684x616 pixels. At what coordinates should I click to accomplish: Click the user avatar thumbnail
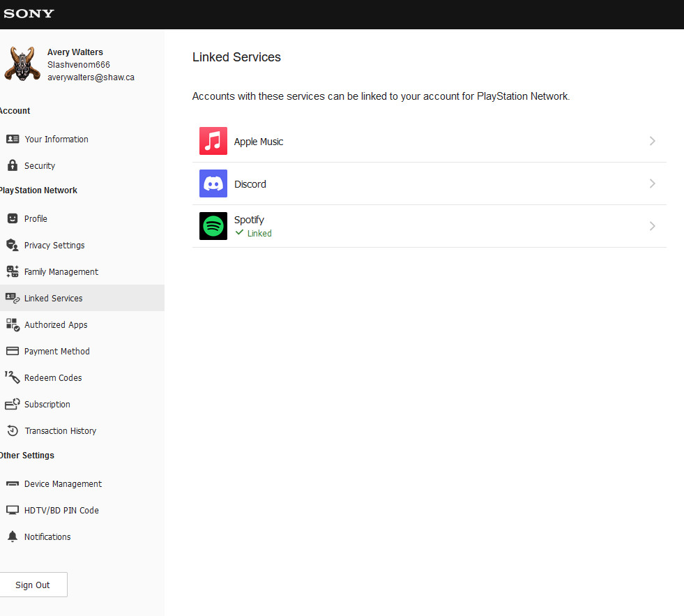pos(22,63)
